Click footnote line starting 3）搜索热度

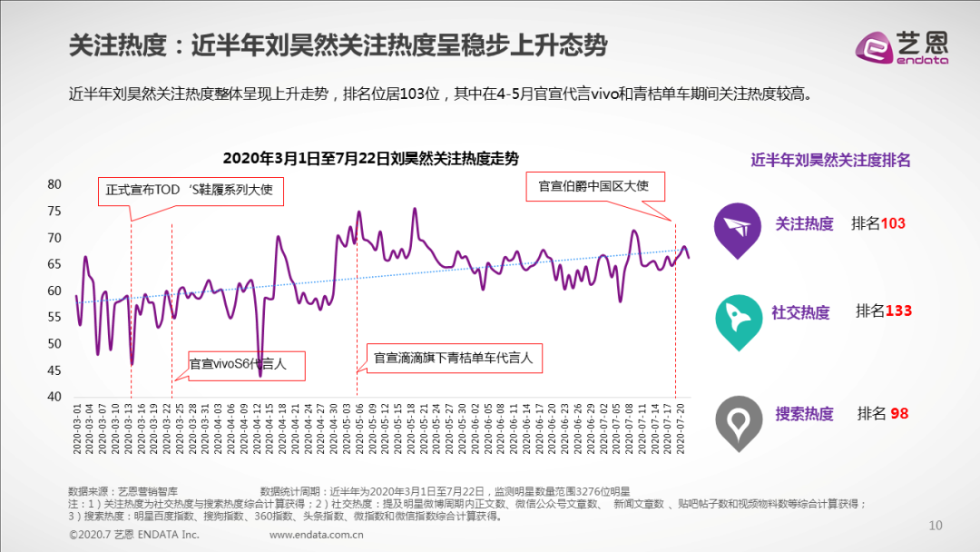point(286,517)
